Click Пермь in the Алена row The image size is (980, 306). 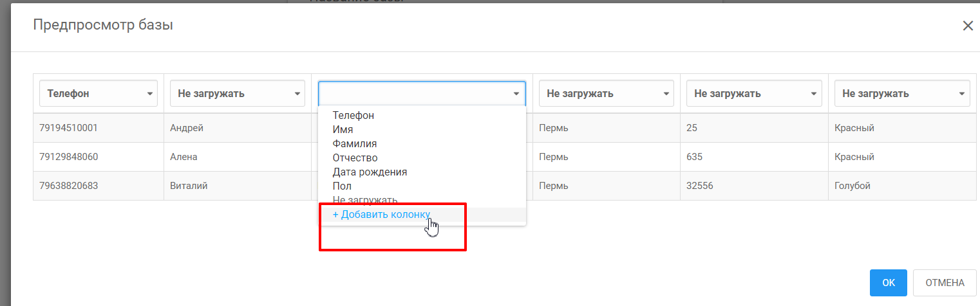click(554, 157)
